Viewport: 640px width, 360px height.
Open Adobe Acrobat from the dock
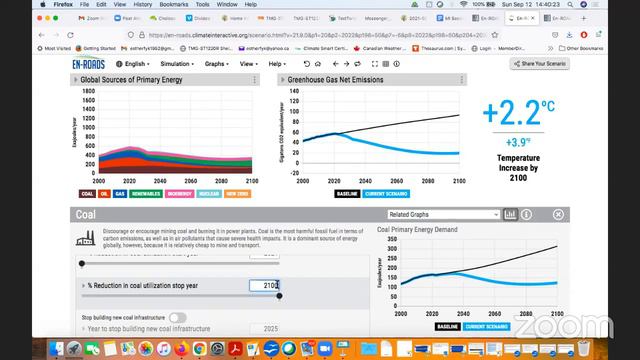pos(236,349)
